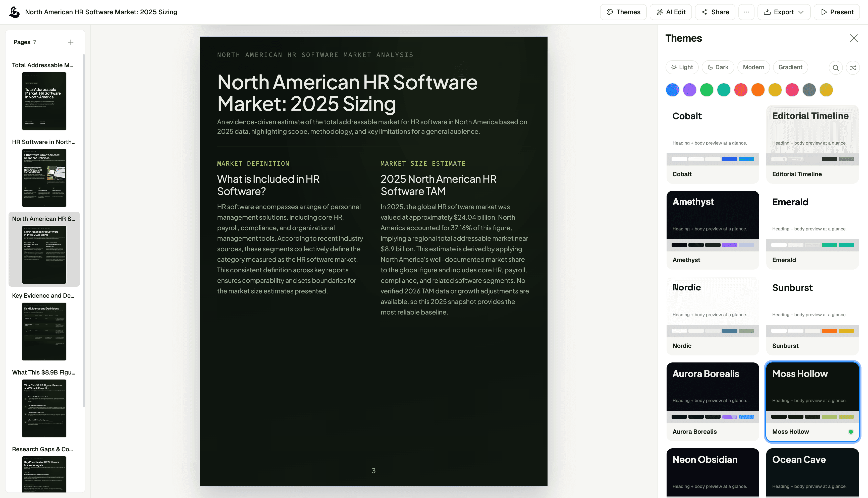Click the Share button
The width and height of the screenshot is (868, 498).
(x=715, y=12)
